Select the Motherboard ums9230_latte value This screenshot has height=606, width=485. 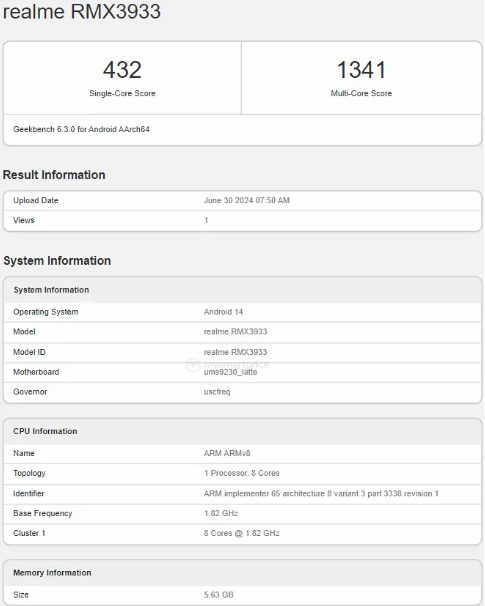[x=230, y=372]
